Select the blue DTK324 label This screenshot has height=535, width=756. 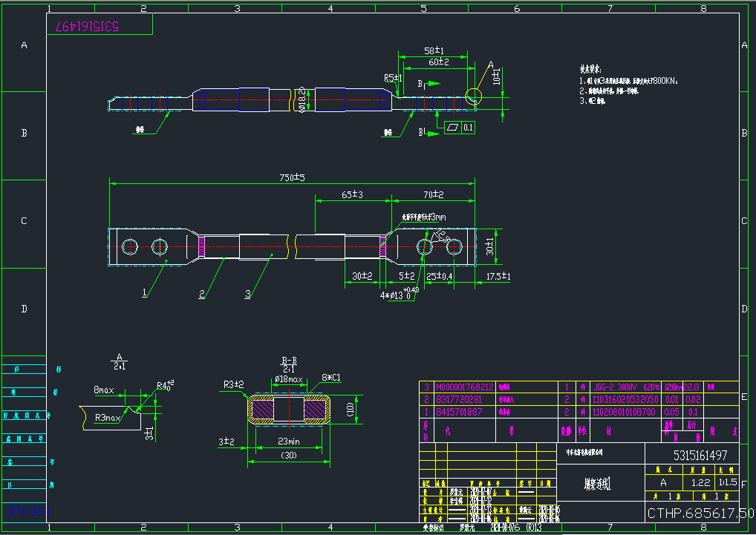click(x=30, y=511)
